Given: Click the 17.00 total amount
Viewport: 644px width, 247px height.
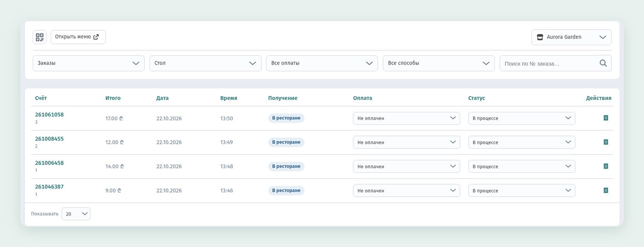Looking at the screenshot, I should [x=114, y=118].
